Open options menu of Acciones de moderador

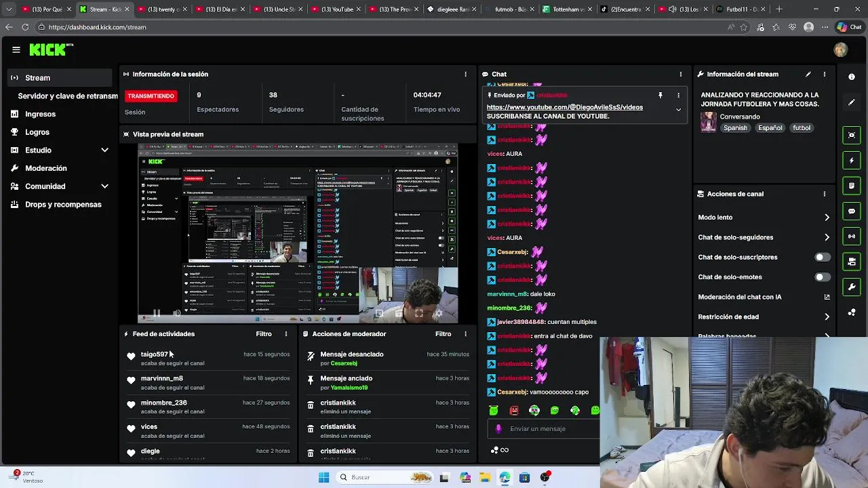coord(465,333)
